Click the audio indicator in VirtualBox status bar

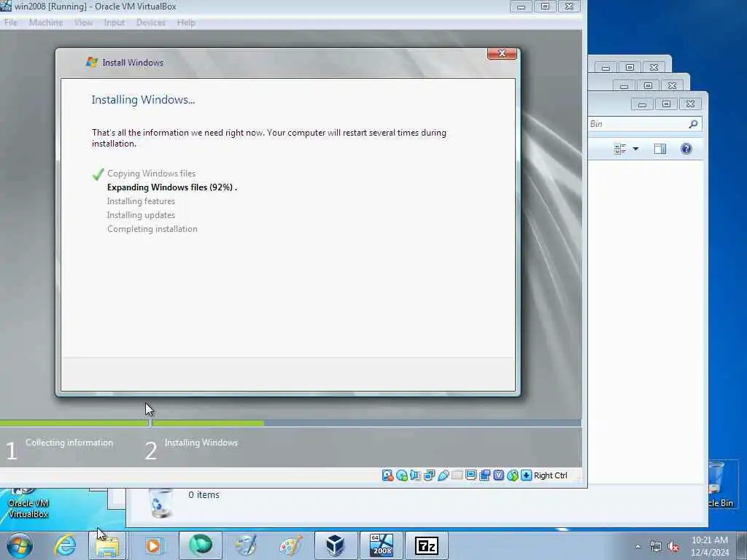(415, 475)
